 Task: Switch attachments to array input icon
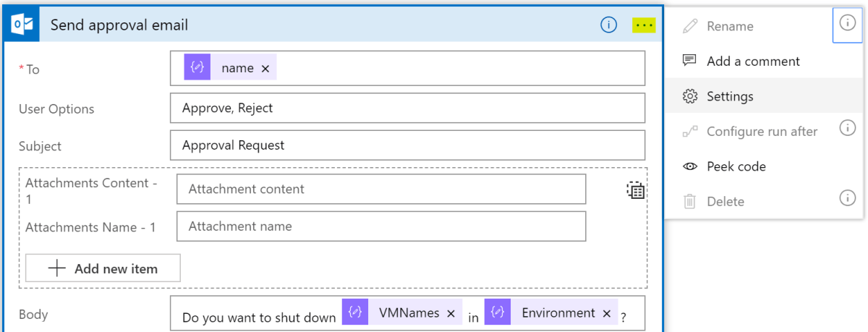[636, 190]
